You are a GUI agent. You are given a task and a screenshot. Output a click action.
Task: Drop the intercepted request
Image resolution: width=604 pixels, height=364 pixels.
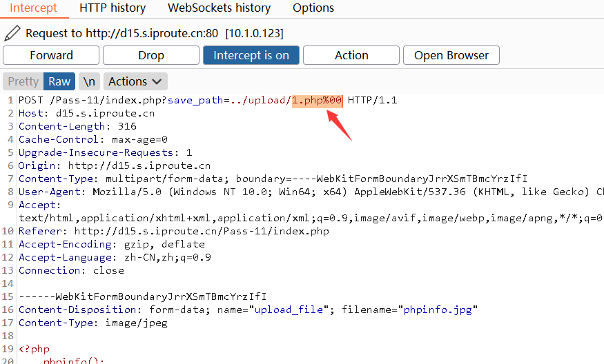[151, 55]
